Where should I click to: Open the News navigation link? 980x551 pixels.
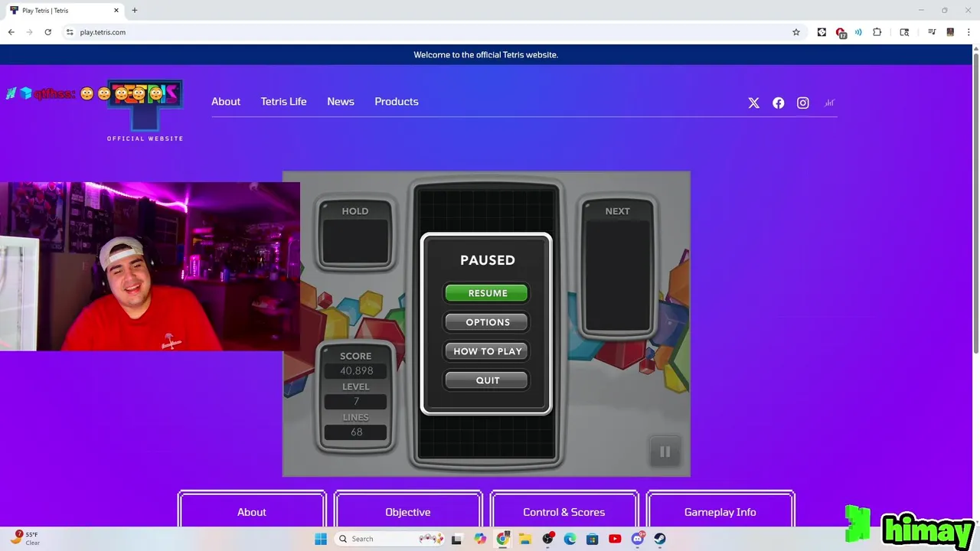tap(341, 101)
